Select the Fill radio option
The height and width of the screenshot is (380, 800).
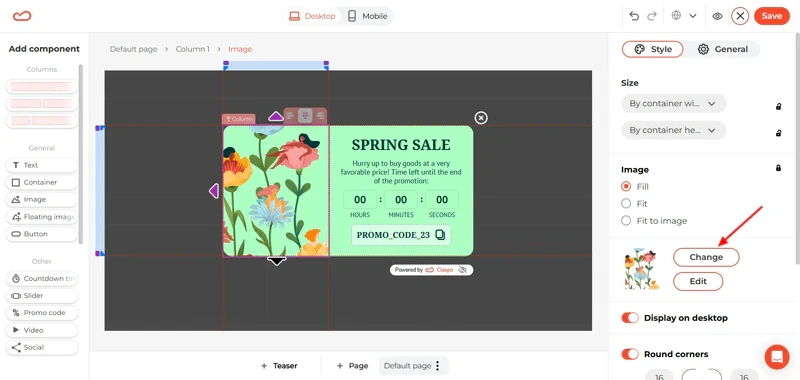pos(626,187)
